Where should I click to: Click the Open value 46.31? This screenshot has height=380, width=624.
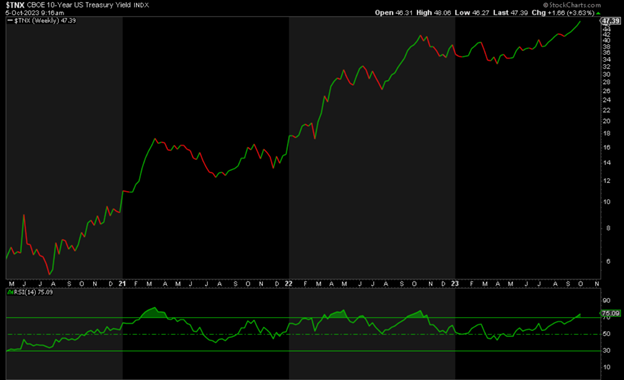point(404,13)
